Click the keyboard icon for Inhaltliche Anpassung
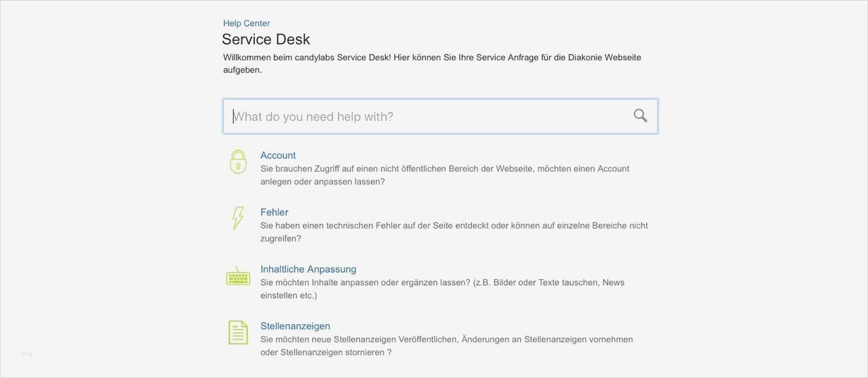868x378 pixels. click(x=238, y=276)
